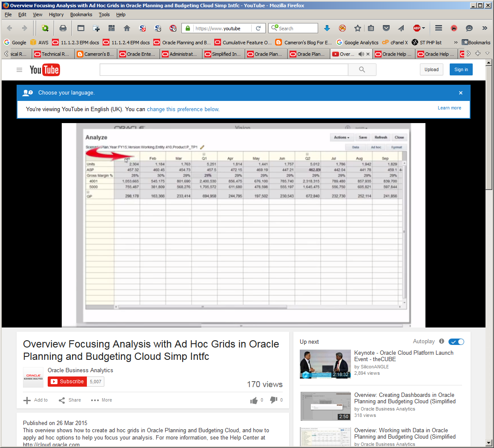Open the Bookmarks folder button
The width and height of the screenshot is (494, 448).
(x=476, y=42)
